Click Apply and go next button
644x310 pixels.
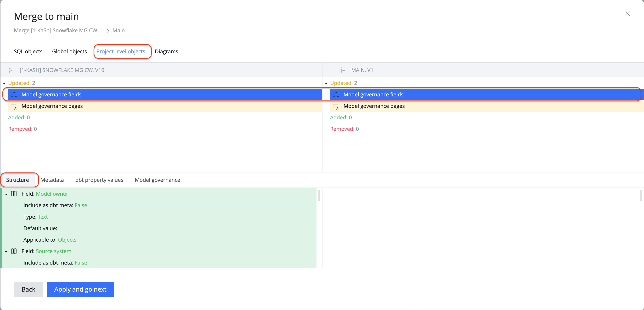[80, 289]
